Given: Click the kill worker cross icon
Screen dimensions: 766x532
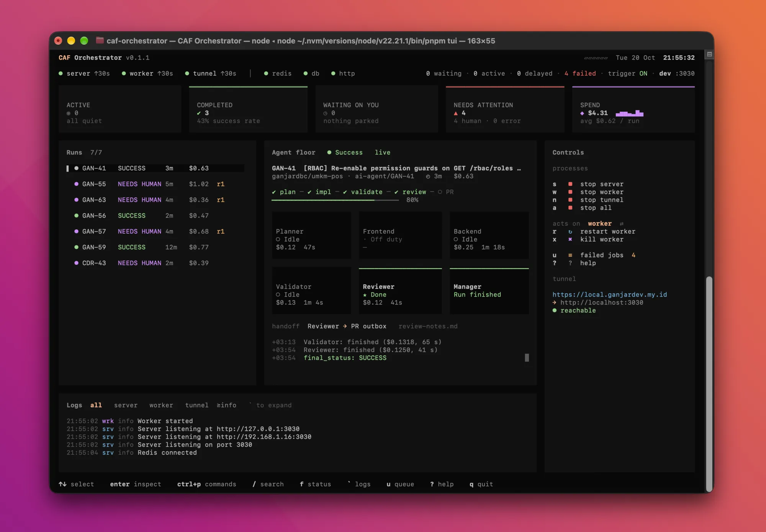Looking at the screenshot, I should tap(570, 239).
